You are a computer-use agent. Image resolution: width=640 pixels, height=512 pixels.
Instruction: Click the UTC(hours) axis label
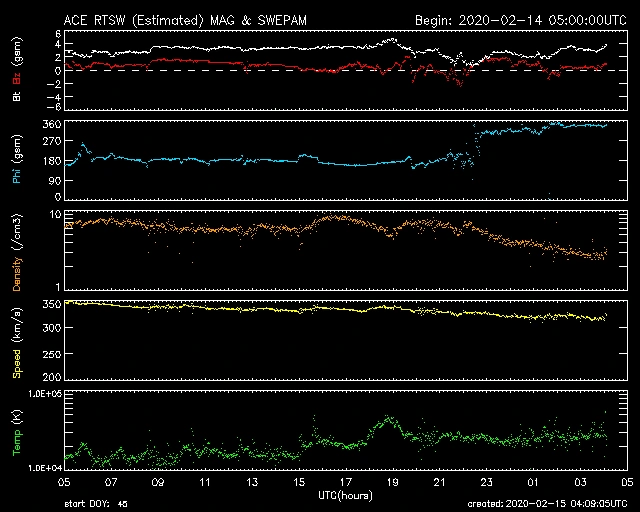tap(347, 493)
